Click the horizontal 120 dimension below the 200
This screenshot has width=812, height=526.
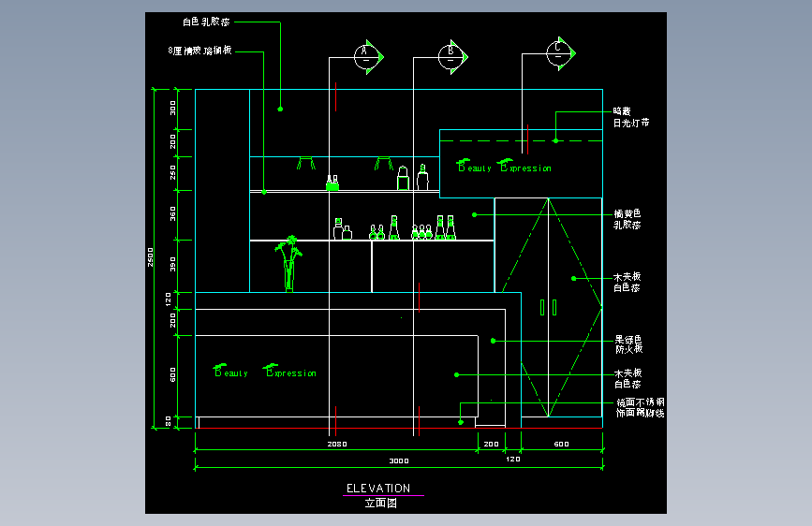click(x=512, y=460)
